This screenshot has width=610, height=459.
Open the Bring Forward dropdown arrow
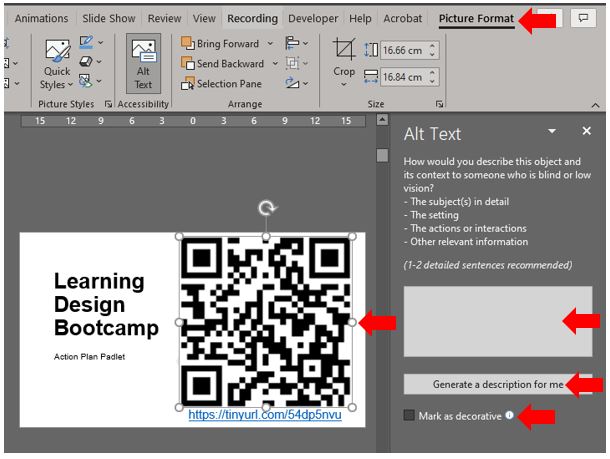pos(270,44)
